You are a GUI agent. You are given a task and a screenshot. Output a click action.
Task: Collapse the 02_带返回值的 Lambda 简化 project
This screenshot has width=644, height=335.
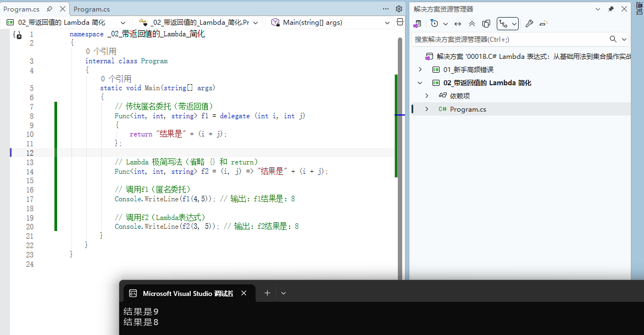[420, 83]
